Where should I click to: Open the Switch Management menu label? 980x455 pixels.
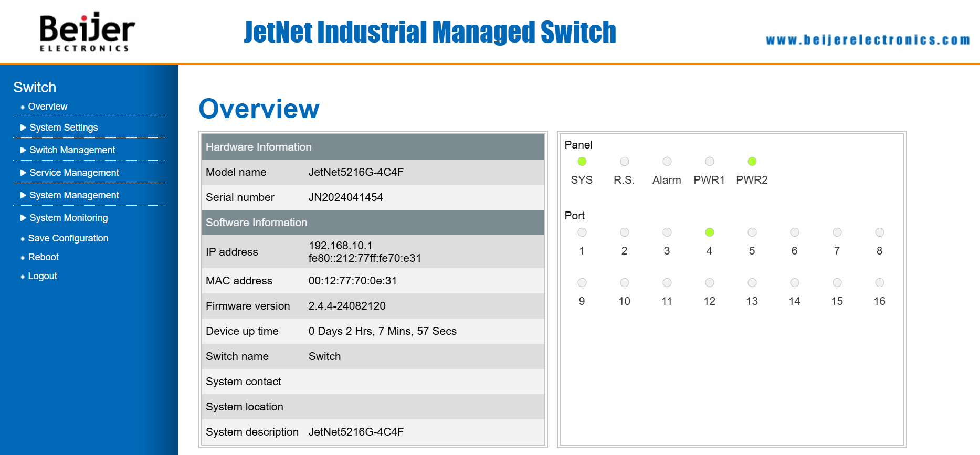tap(72, 150)
